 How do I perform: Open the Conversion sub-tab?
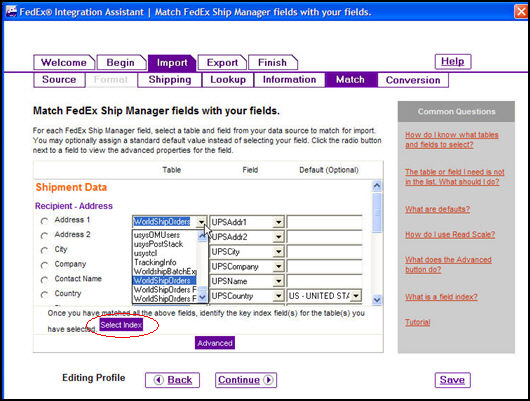pos(413,80)
